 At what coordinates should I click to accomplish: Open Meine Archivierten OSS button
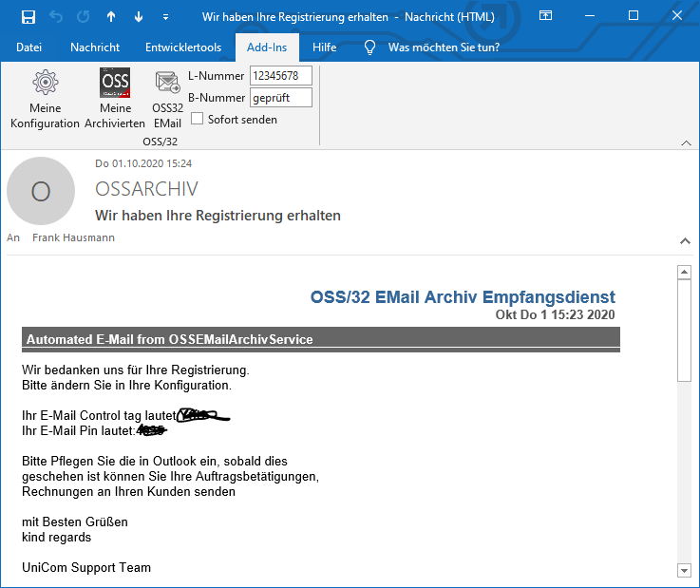(x=115, y=99)
